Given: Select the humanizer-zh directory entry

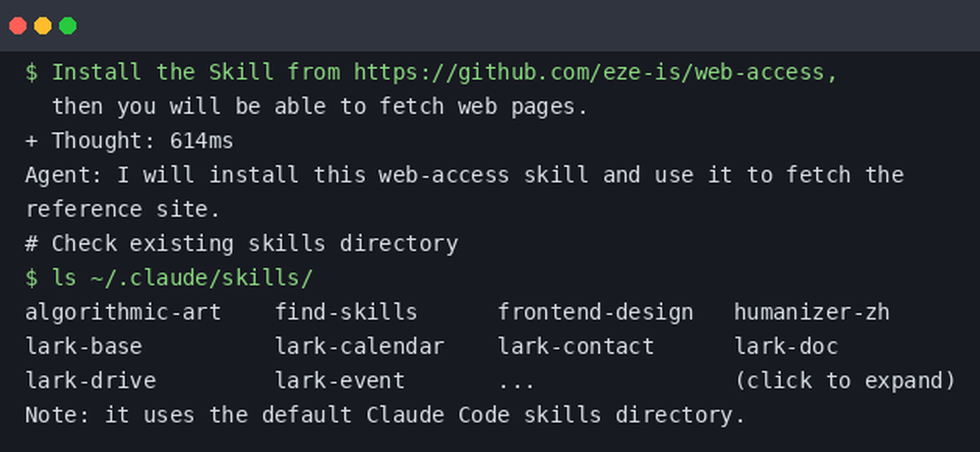Looking at the screenshot, I should (811, 313).
